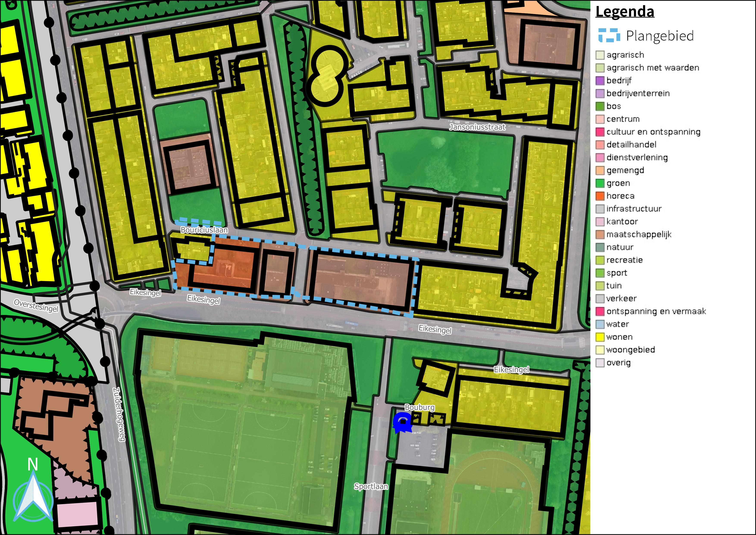Click the Bouriciuslaan street label
This screenshot has height=535, width=756.
(204, 230)
